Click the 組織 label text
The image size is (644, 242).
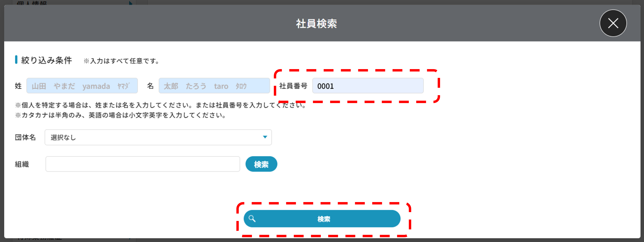pyautogui.click(x=22, y=164)
